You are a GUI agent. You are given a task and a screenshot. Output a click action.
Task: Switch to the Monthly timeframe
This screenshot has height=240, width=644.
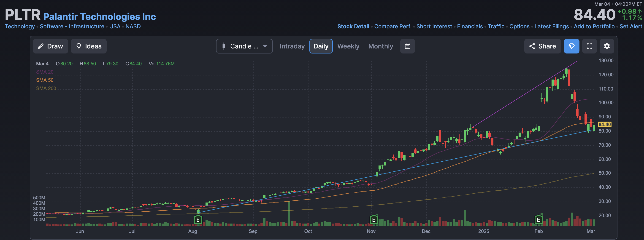[381, 46]
